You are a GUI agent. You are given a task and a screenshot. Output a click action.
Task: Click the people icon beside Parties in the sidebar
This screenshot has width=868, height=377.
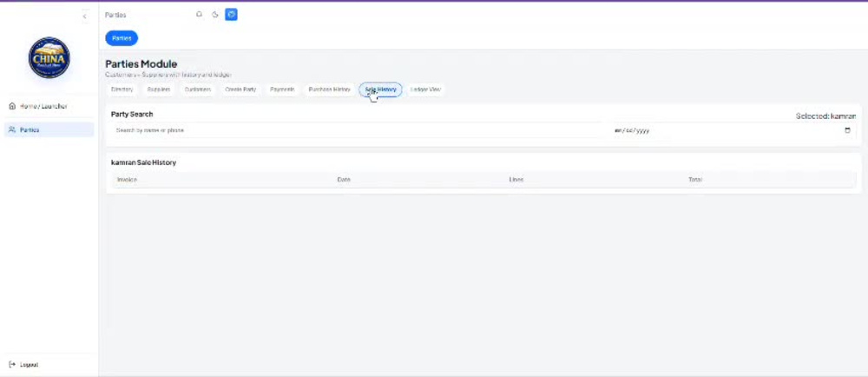click(x=12, y=129)
